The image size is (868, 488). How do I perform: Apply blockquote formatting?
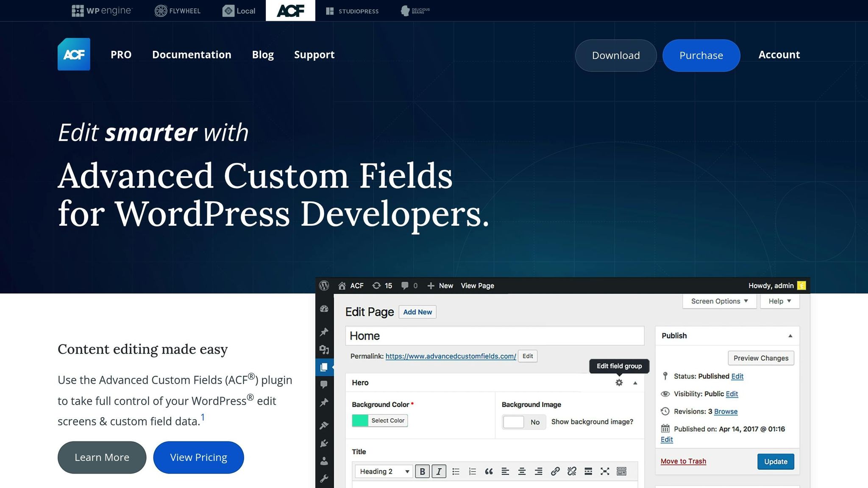click(x=490, y=471)
